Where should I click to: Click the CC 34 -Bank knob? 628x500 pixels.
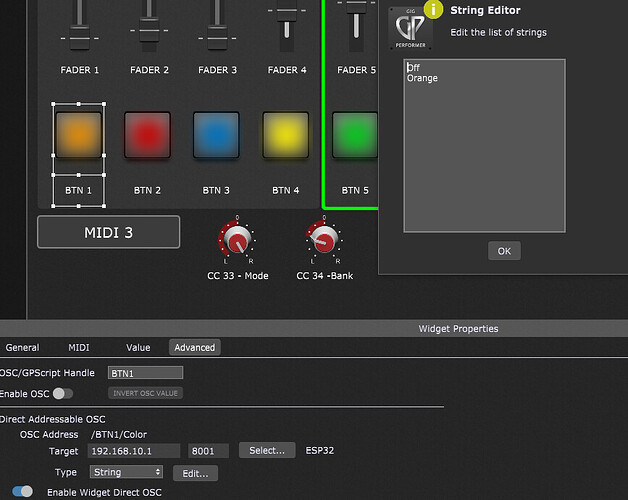[324, 240]
